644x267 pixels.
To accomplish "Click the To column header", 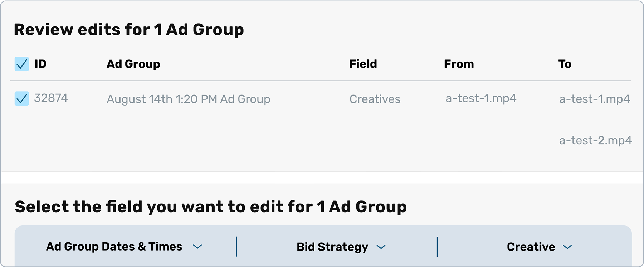I will [x=565, y=64].
